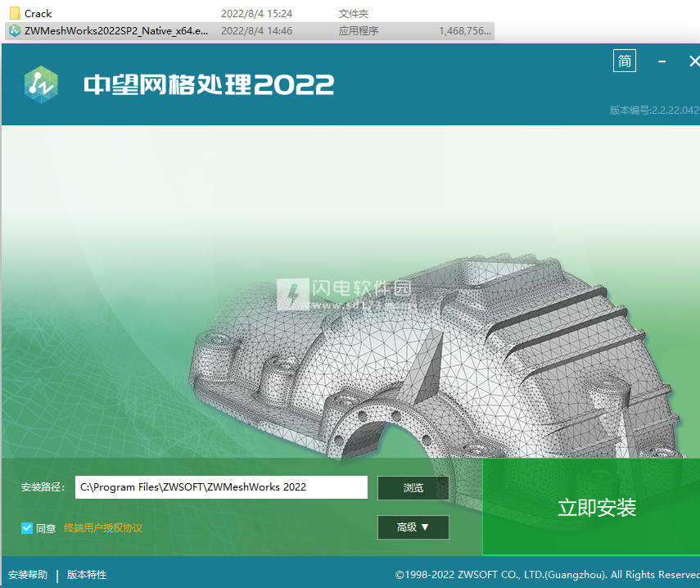Screen dimensions: 700x588
Task: Click the 浏览 browse button
Action: click(413, 487)
